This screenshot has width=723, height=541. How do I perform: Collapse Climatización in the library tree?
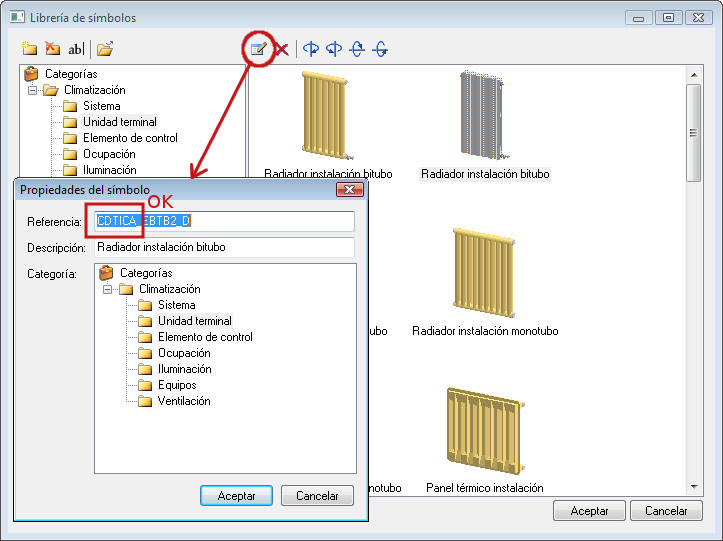pos(32,90)
